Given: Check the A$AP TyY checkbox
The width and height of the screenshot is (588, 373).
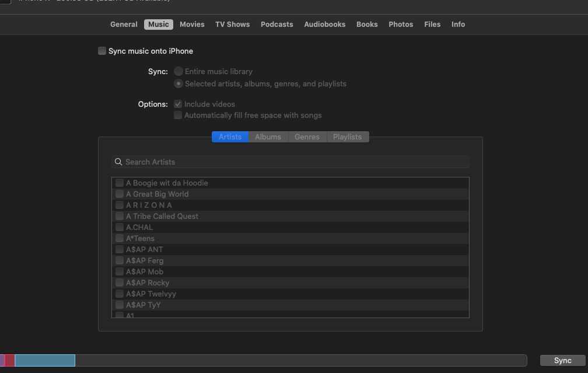Looking at the screenshot, I should pos(119,305).
